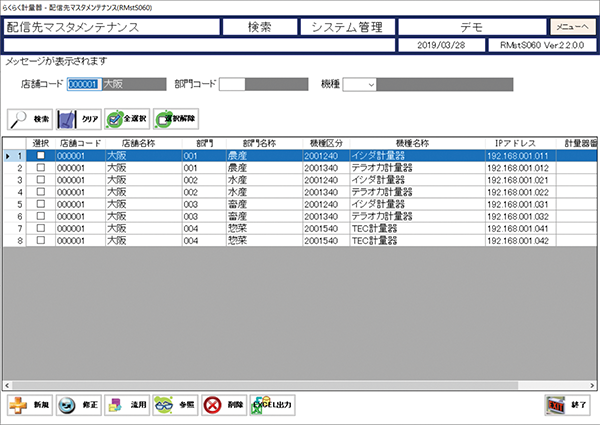The width and height of the screenshot is (600, 425).
Task: Click the IPアドレス column header
Action: (x=517, y=144)
